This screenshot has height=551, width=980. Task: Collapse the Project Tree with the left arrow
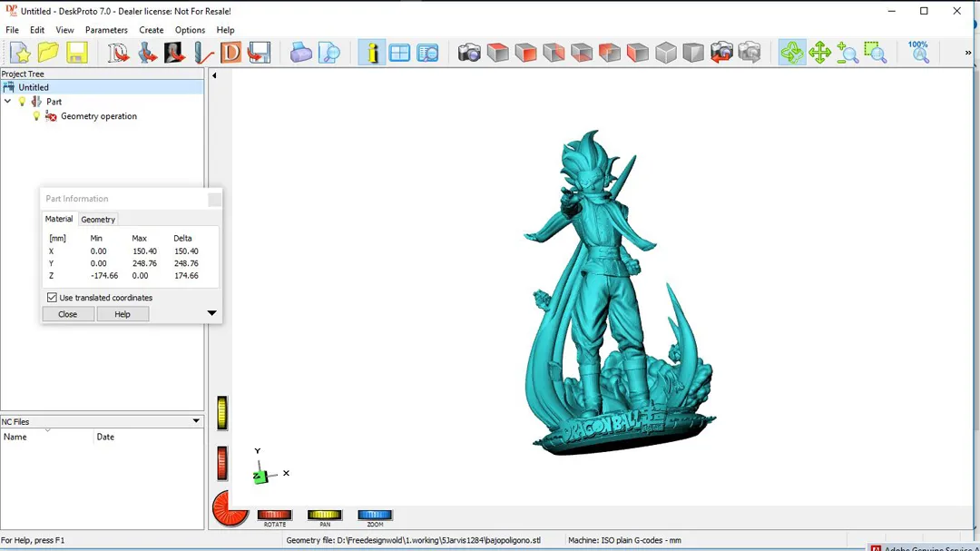click(214, 75)
